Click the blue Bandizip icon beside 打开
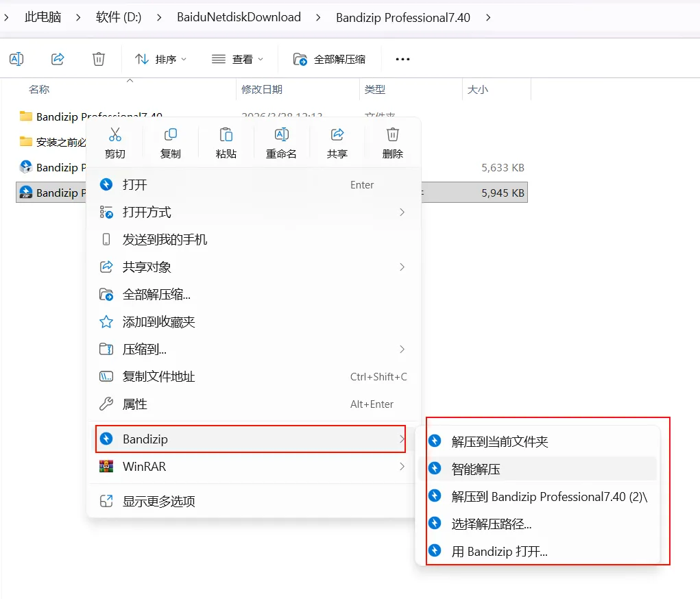This screenshot has height=599, width=700. pos(106,184)
